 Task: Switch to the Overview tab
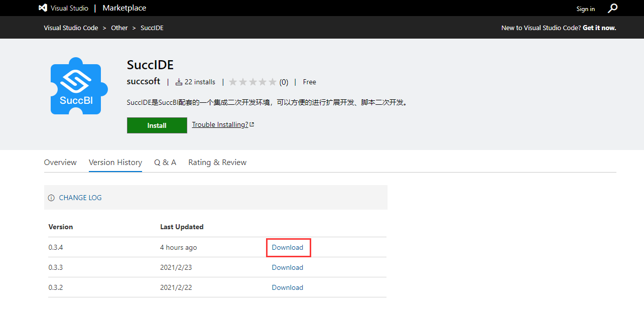[60, 162]
